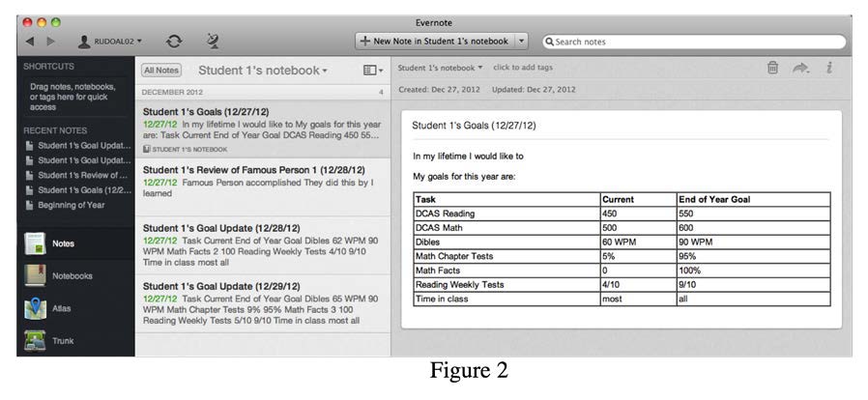Click the '100%' goal cell
This screenshot has width=868, height=400.
pos(753,271)
